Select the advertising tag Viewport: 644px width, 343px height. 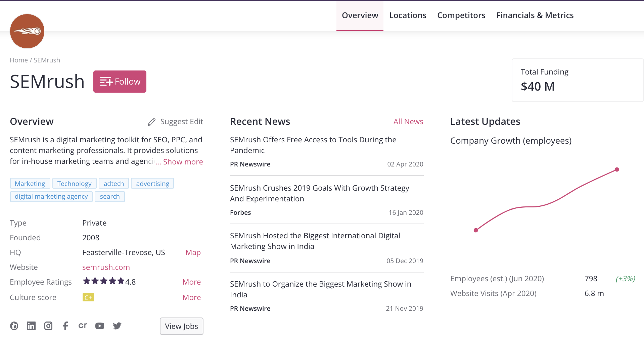coord(152,184)
